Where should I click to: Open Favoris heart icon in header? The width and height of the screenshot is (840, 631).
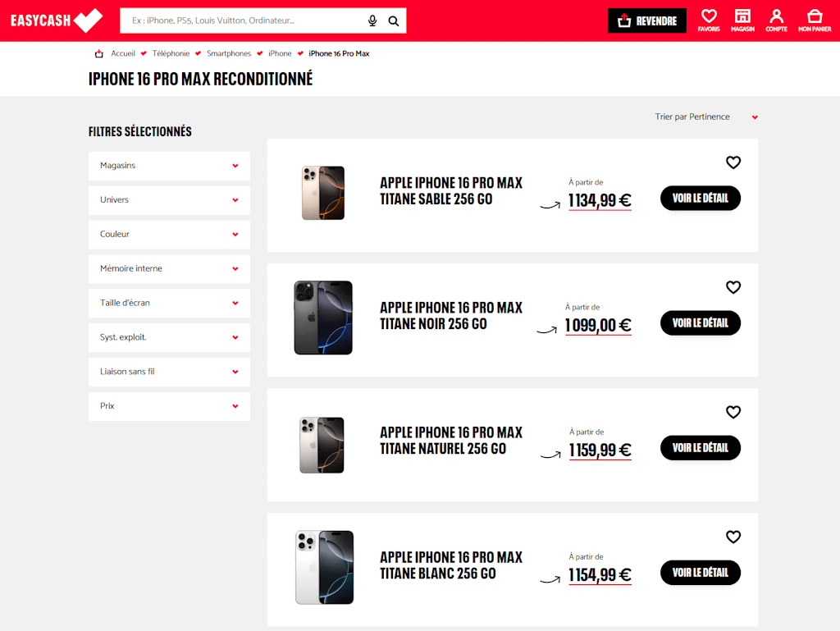pyautogui.click(x=709, y=21)
